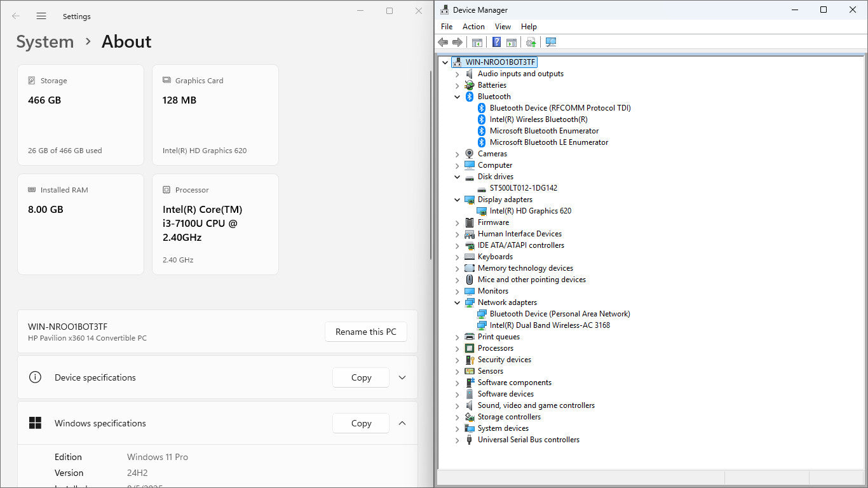The height and width of the screenshot is (488, 868).
Task: Click the Update device driver toolbar icon
Action: (x=531, y=42)
